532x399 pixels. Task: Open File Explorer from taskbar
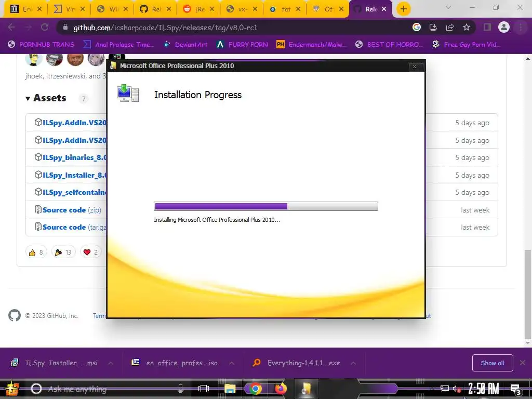(230, 389)
